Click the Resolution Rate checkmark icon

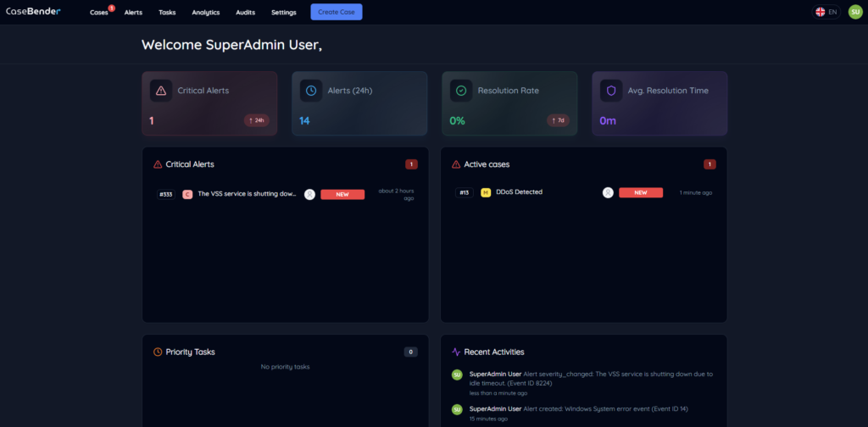461,91
